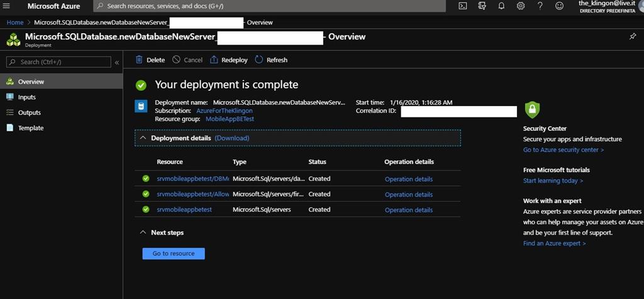Open Go to Azure security center link

pyautogui.click(x=563, y=149)
